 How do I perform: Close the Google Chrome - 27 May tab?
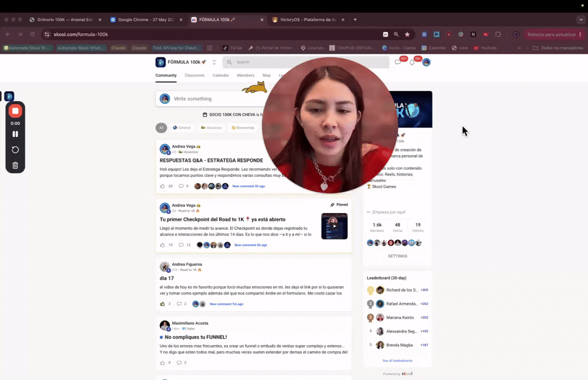pyautogui.click(x=181, y=20)
